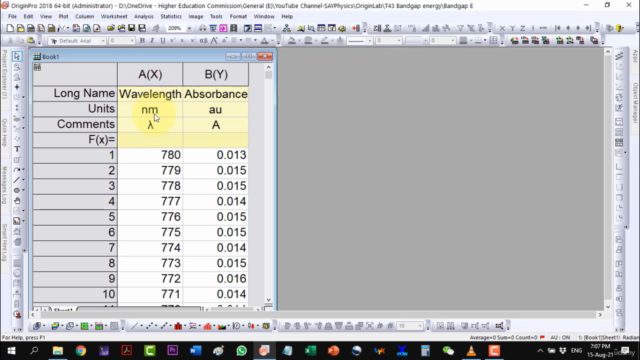Click the Move to First column icon
The width and height of the screenshot is (640, 360).
click(x=558, y=28)
